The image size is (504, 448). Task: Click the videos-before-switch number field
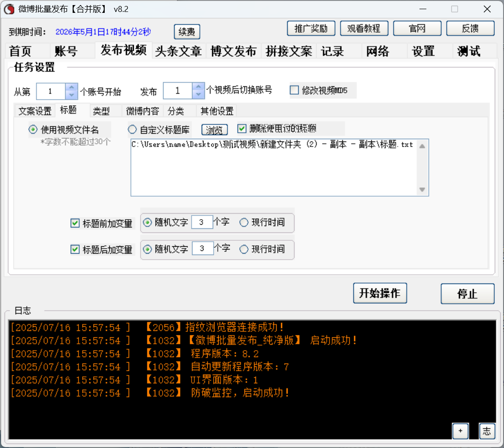pyautogui.click(x=178, y=91)
